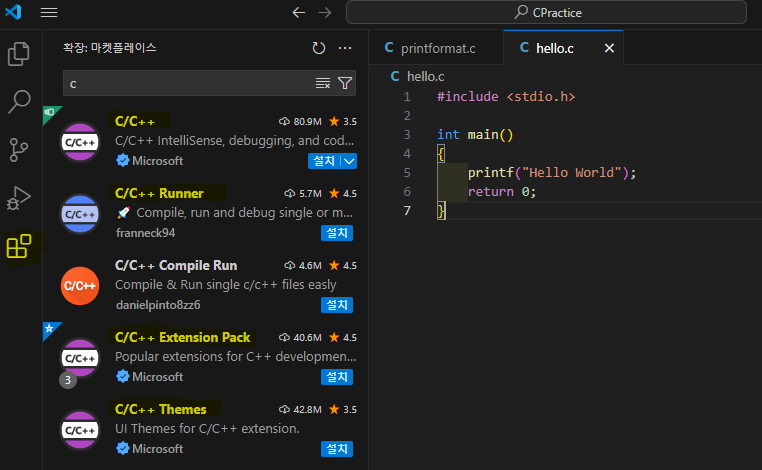Click the danielpinto8zz6 publisher name

tap(158, 305)
